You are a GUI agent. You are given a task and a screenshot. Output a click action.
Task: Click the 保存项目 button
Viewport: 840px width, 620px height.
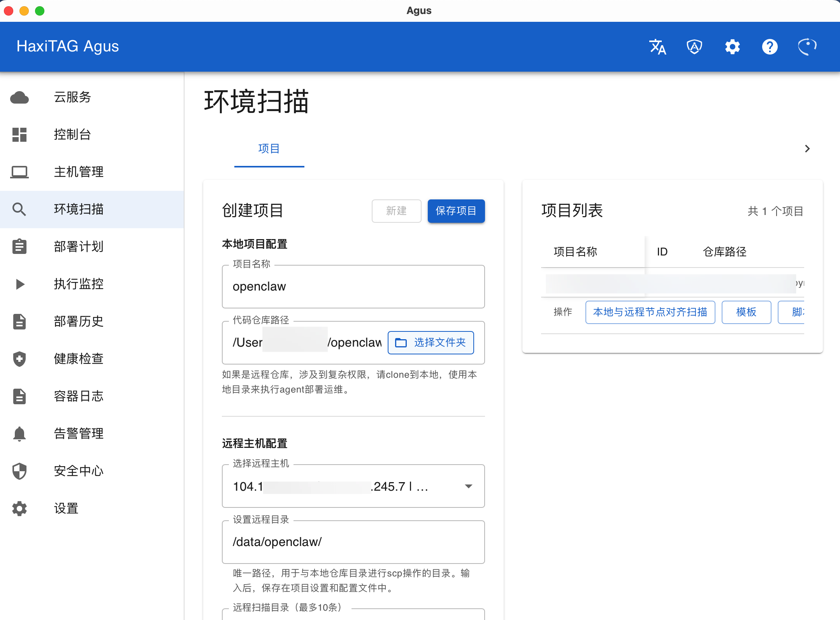[x=456, y=211]
